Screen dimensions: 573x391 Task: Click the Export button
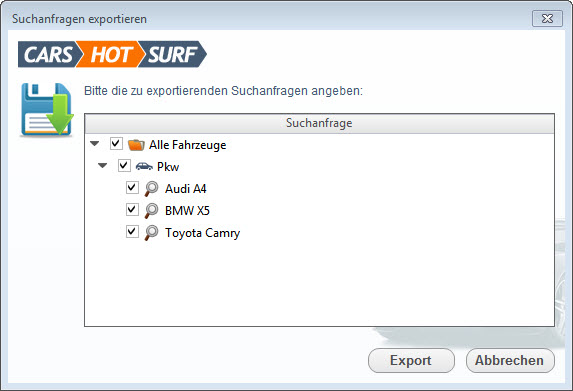click(x=411, y=360)
